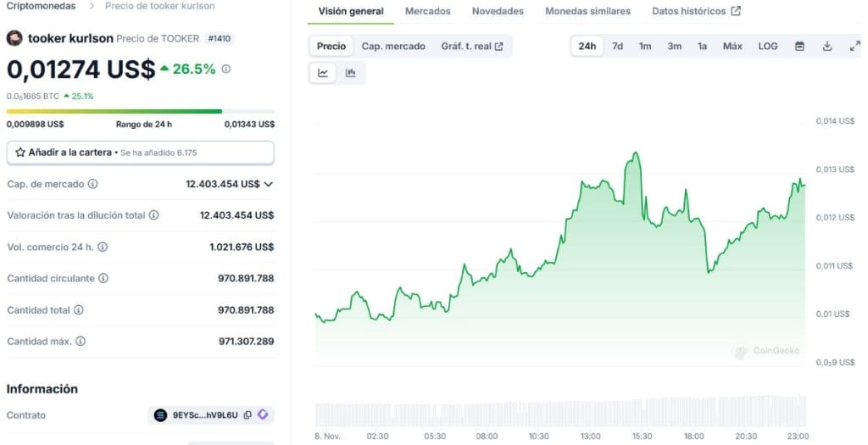
Task: Select the 3m time range
Action: (674, 47)
